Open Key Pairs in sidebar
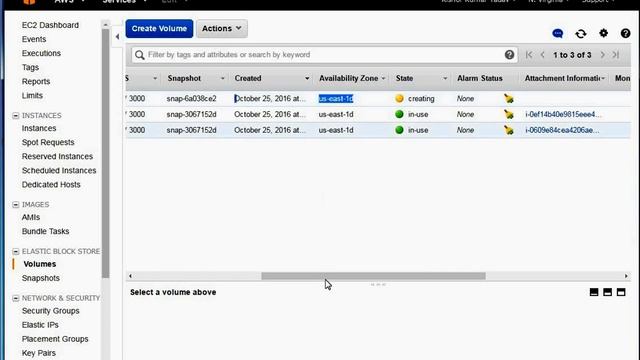 click(x=39, y=353)
